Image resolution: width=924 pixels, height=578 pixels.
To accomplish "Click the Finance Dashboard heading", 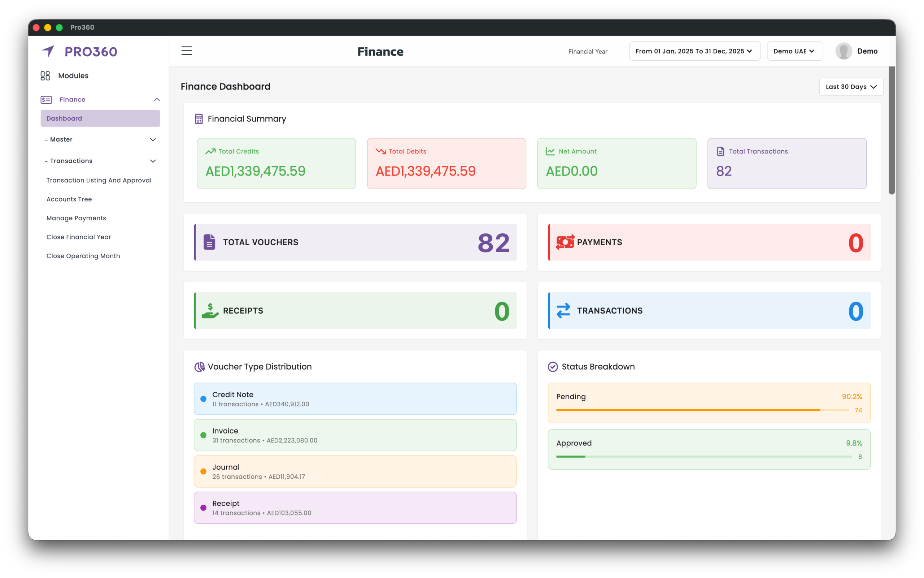I will pyautogui.click(x=226, y=86).
